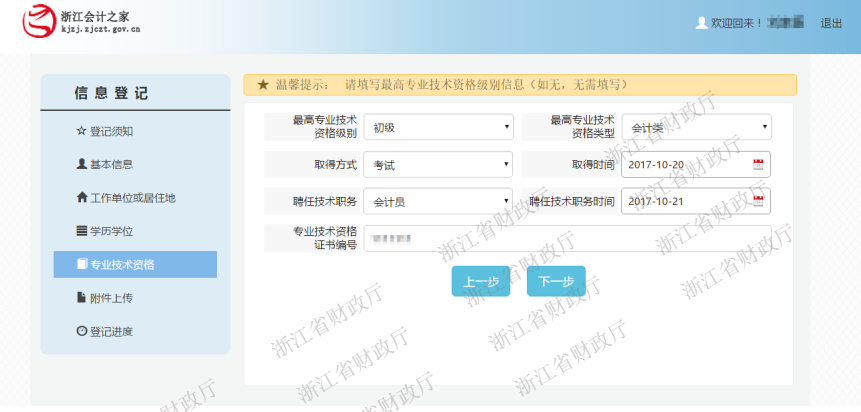Open the 聘任技术职务 dropdown showing 会计员
This screenshot has width=861, height=412.
coord(437,201)
